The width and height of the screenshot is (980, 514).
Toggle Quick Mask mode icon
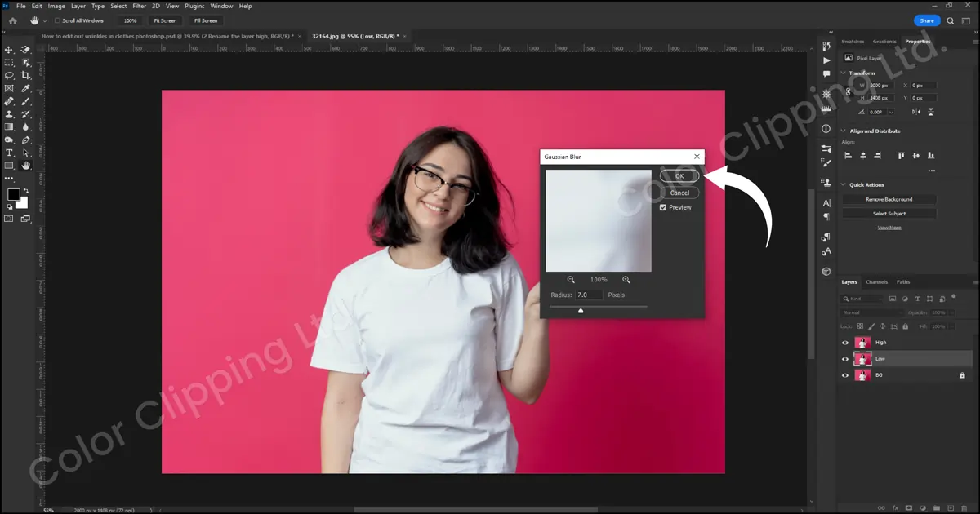9,219
